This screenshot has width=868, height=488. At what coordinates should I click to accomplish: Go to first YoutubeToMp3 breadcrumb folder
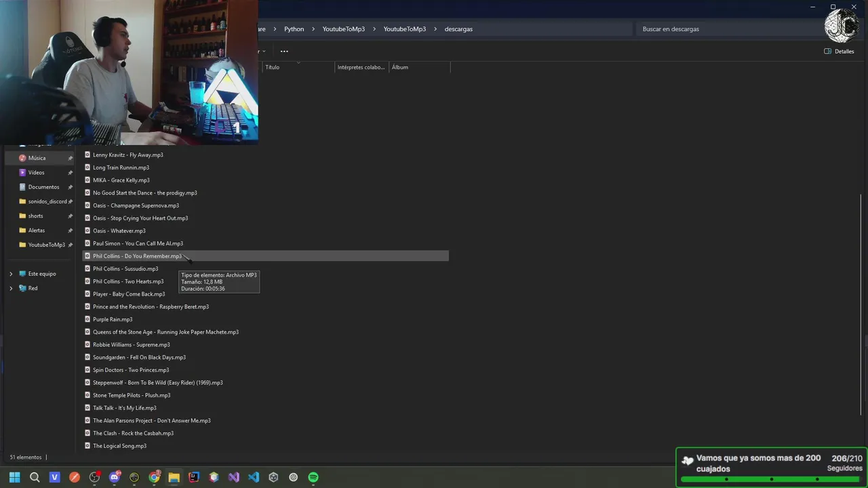tap(344, 29)
